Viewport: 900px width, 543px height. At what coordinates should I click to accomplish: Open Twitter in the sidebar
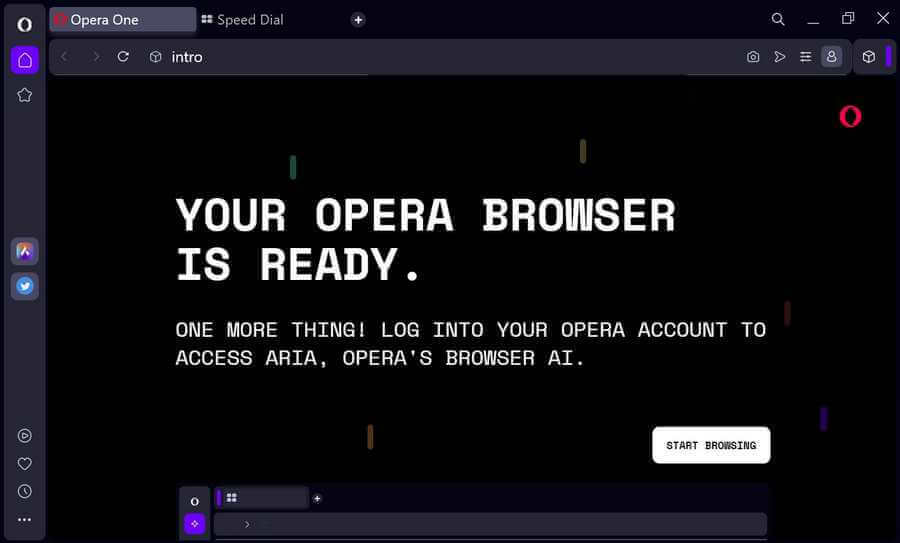coord(25,286)
